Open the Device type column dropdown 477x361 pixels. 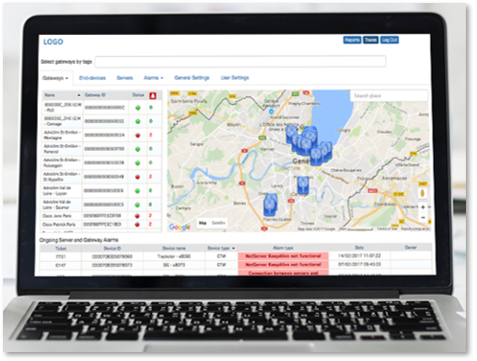pos(233,248)
